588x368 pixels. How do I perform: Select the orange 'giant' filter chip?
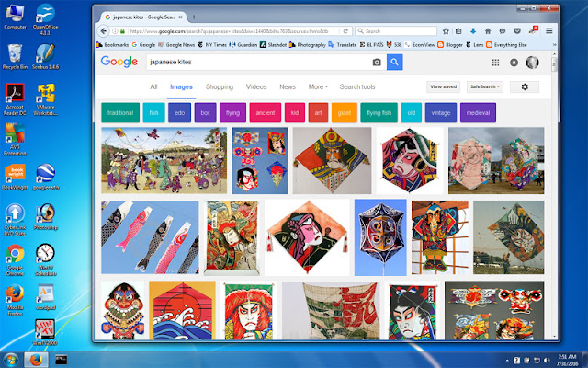click(345, 112)
